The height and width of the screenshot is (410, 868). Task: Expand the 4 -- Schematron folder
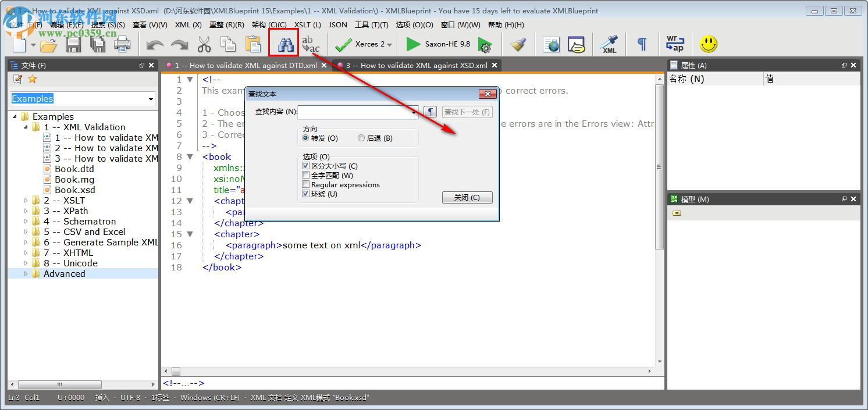pyautogui.click(x=26, y=221)
